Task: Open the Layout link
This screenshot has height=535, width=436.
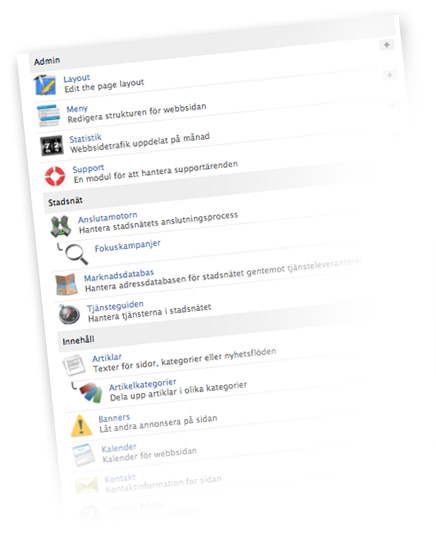Action: click(77, 78)
